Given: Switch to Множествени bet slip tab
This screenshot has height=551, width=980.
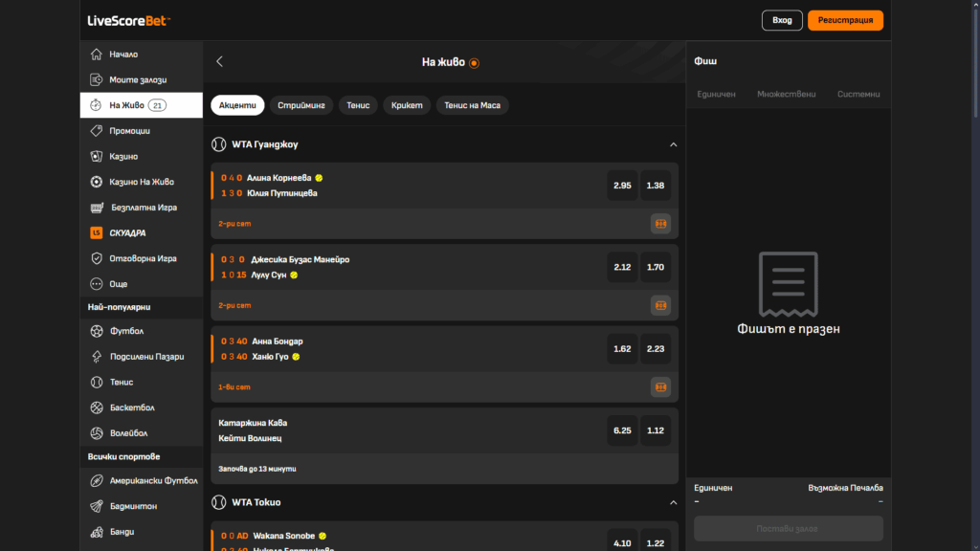Looking at the screenshot, I should tap(786, 94).
